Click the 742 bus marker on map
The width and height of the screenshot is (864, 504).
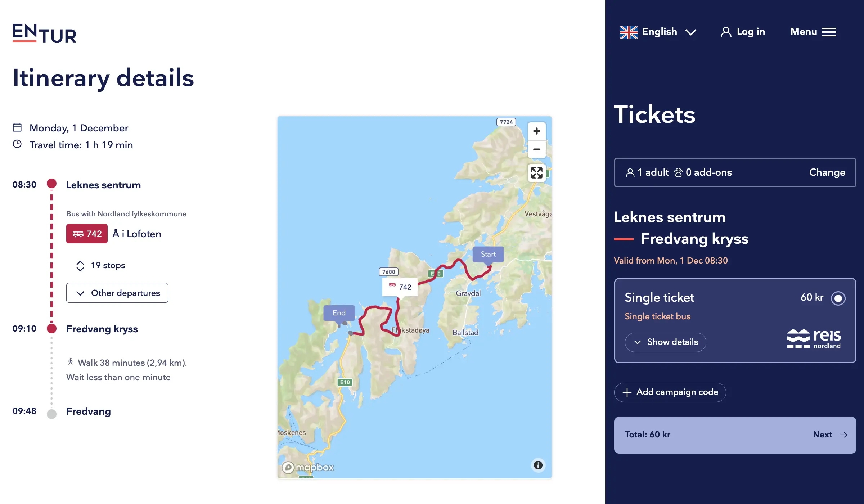tap(400, 287)
